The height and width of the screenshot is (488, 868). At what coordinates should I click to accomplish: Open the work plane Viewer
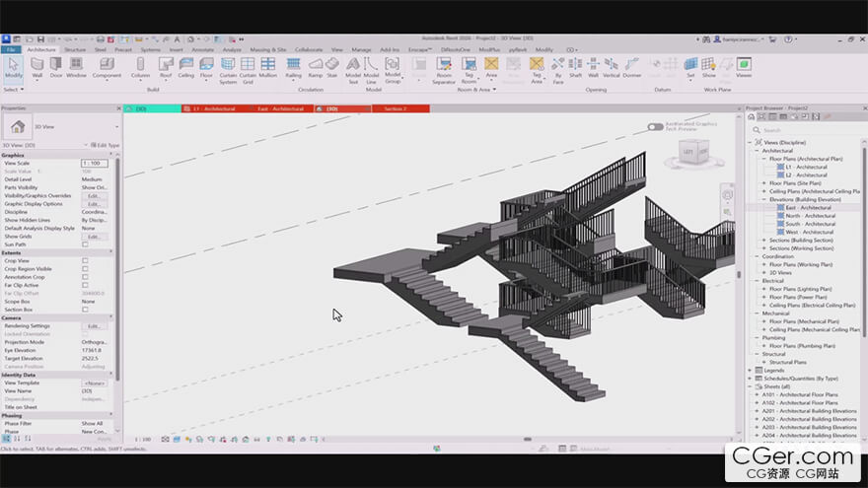744,67
